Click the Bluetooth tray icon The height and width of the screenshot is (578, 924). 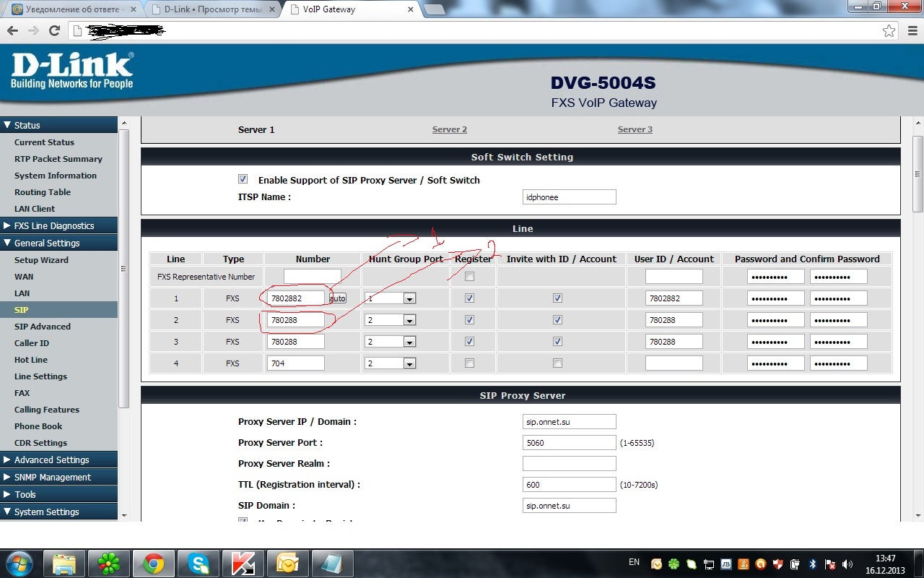coord(812,564)
